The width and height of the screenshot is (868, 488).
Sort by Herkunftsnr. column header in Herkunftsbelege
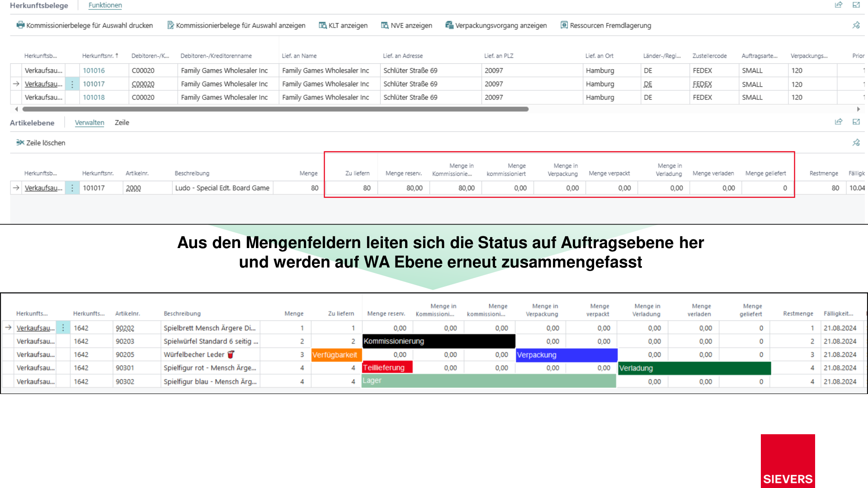click(x=100, y=56)
